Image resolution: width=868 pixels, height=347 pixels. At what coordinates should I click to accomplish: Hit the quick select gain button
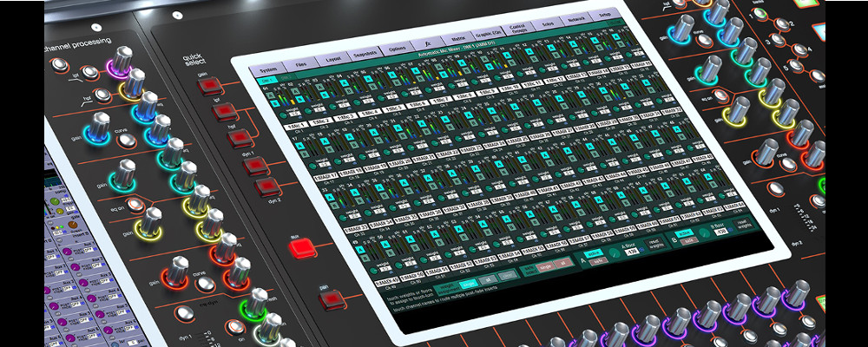tap(211, 86)
